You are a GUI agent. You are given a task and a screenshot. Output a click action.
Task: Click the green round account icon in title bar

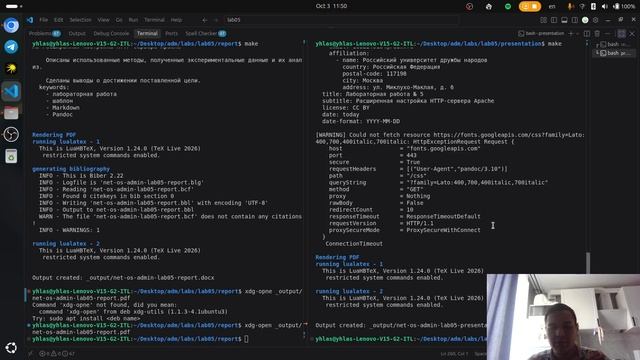click(x=585, y=20)
